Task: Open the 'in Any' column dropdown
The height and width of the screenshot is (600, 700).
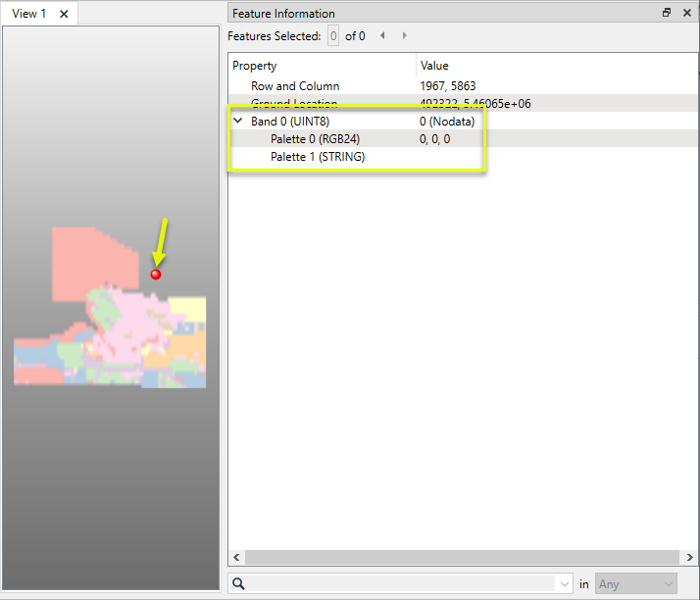Action: tap(635, 584)
